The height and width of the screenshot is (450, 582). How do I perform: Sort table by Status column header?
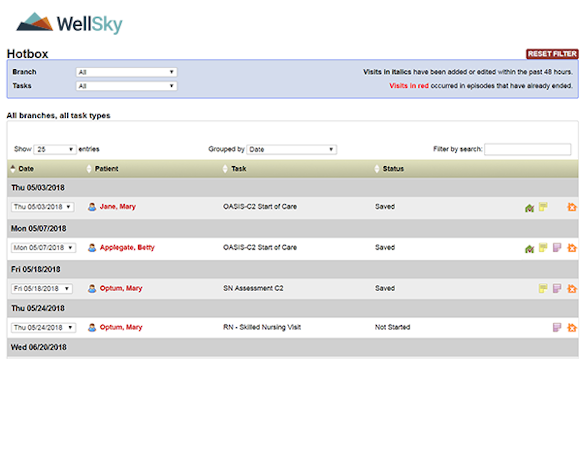pos(393,169)
